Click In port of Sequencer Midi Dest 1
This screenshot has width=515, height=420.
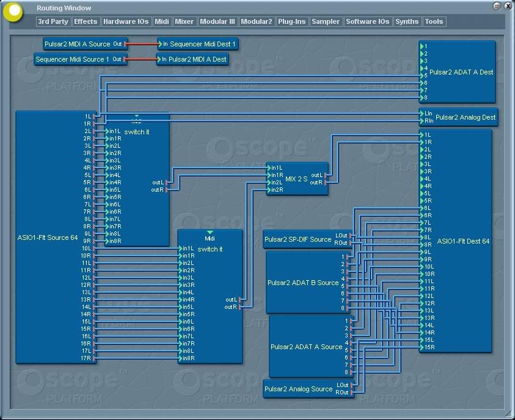160,44
